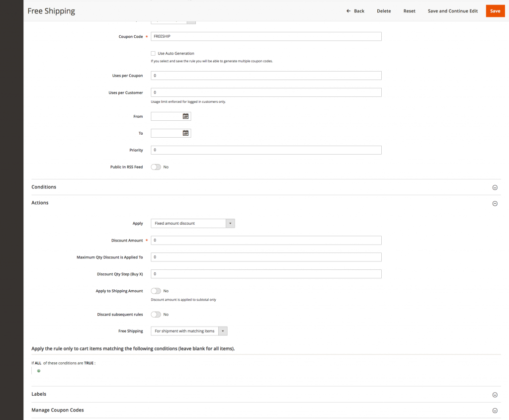The width and height of the screenshot is (509, 420).
Task: Click the Reset button
Action: pyautogui.click(x=409, y=11)
